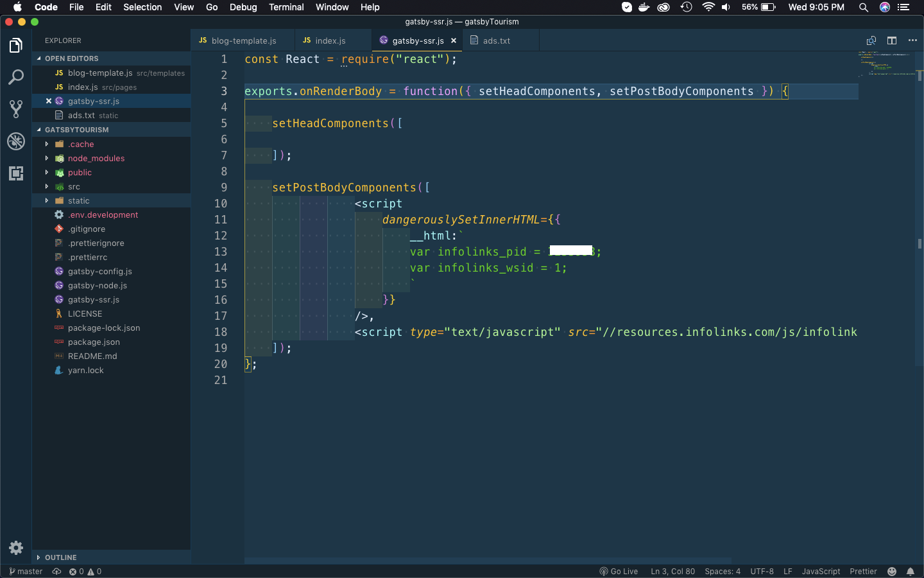The width and height of the screenshot is (924, 578).
Task: Click the feedback smiley in status bar
Action: [891, 572]
